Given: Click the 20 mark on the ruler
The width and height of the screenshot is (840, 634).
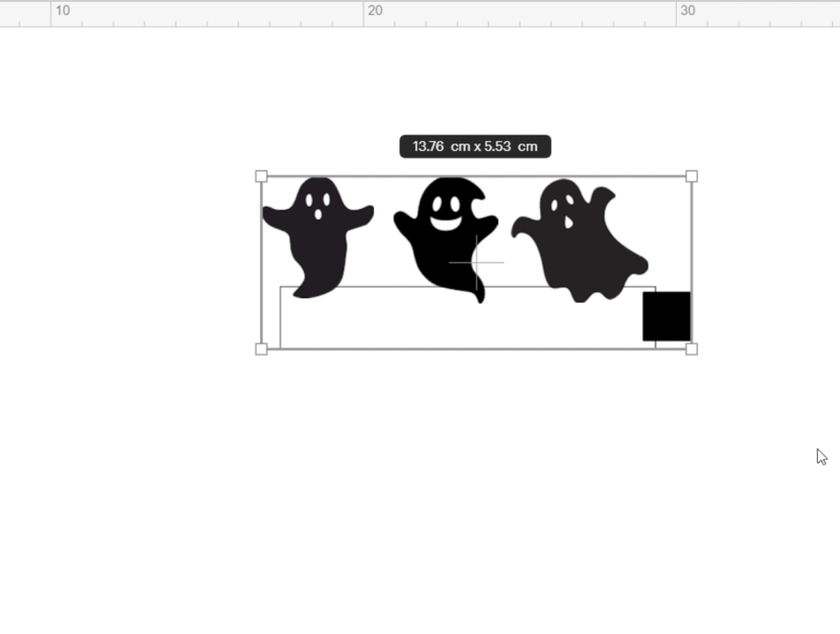Looking at the screenshot, I should click(x=375, y=11).
